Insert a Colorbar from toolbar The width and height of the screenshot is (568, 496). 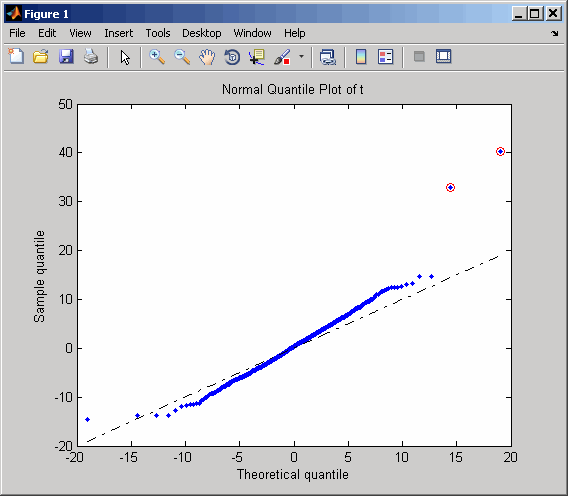(361, 57)
